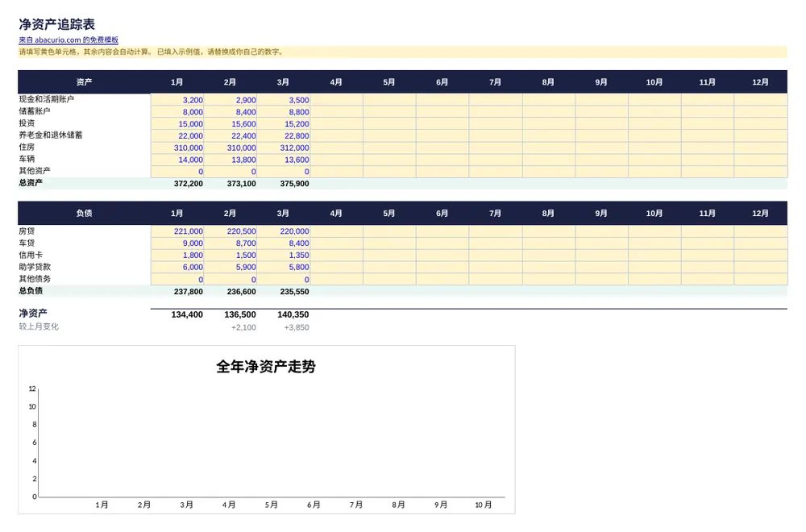Select the 投资 row label
Image resolution: width=806 pixels, height=532 pixels.
[x=27, y=123]
